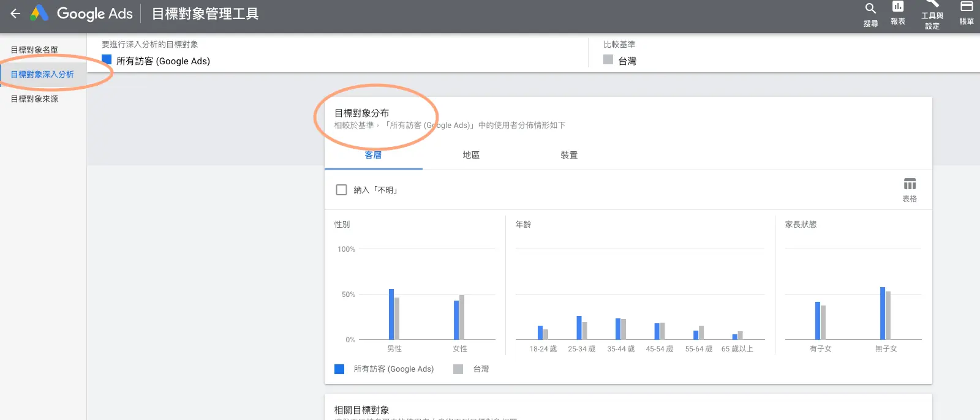Image resolution: width=980 pixels, height=420 pixels.
Task: Click the 有子女 blue bar in parental chart
Action: tap(818, 320)
